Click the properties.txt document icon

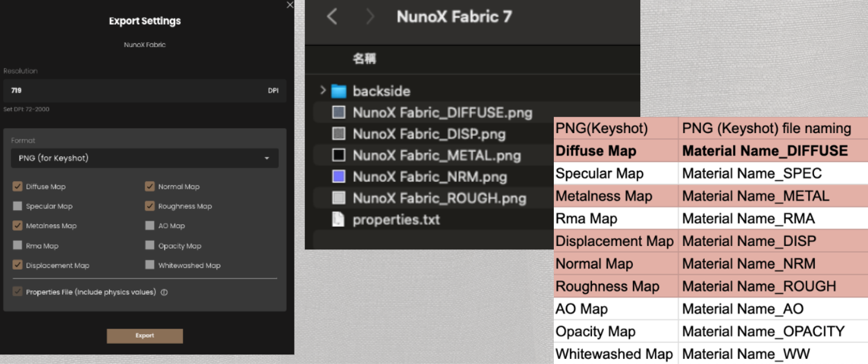338,220
